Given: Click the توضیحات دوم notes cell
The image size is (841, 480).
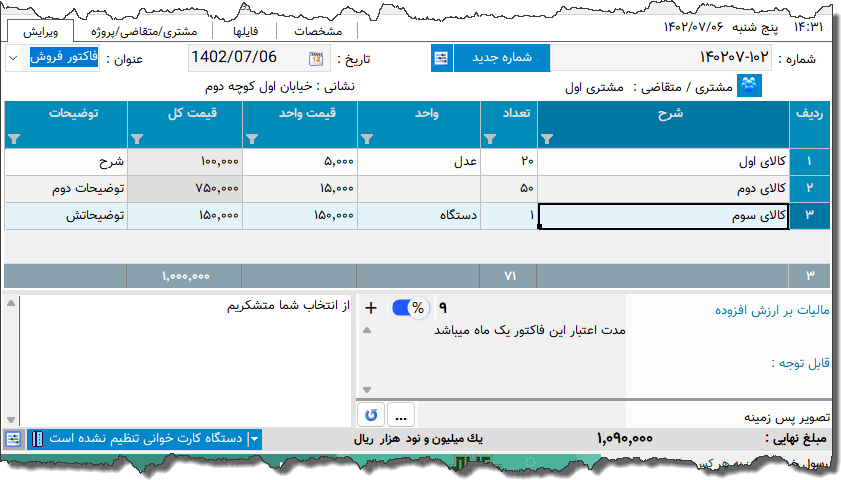Looking at the screenshot, I should coord(66,188).
